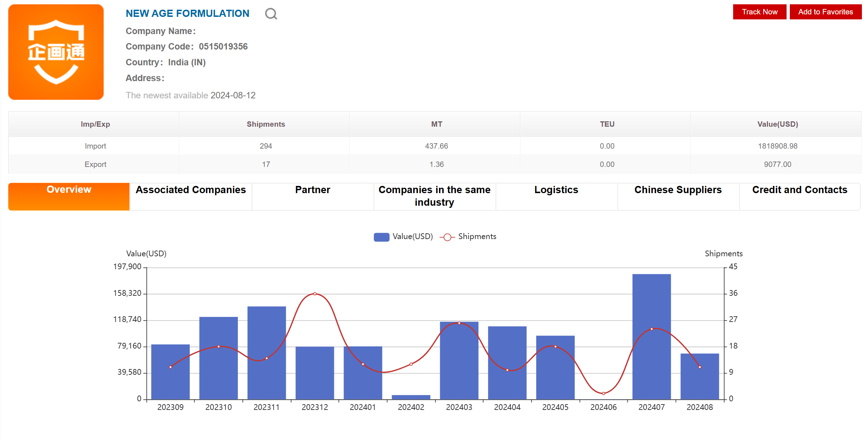
Task: Click the Company Code 0515019356 text
Action: (187, 47)
